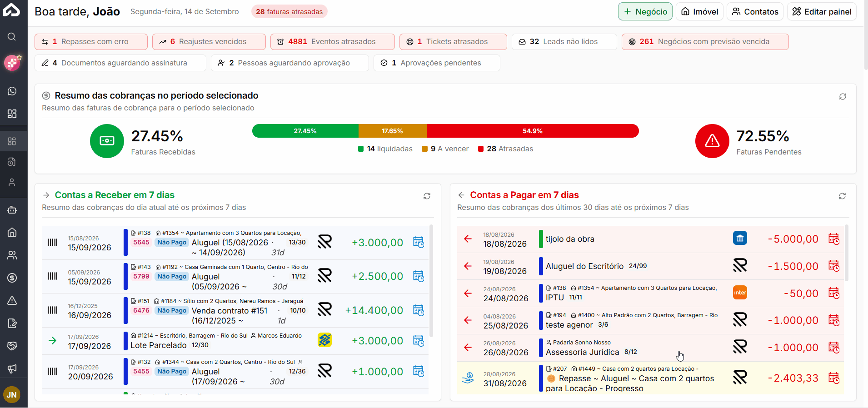Click the Aluguel do Escritório row
Viewport: 868px width, 408px height.
tap(650, 266)
